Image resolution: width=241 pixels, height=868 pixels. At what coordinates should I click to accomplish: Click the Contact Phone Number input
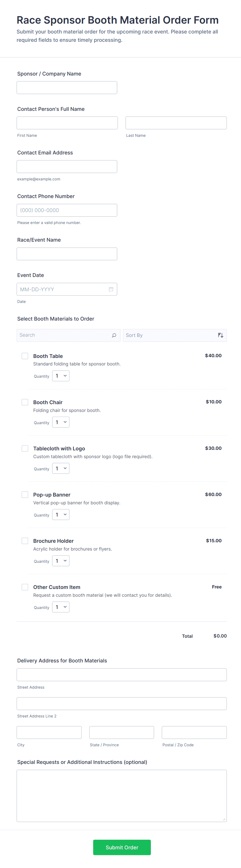(67, 210)
